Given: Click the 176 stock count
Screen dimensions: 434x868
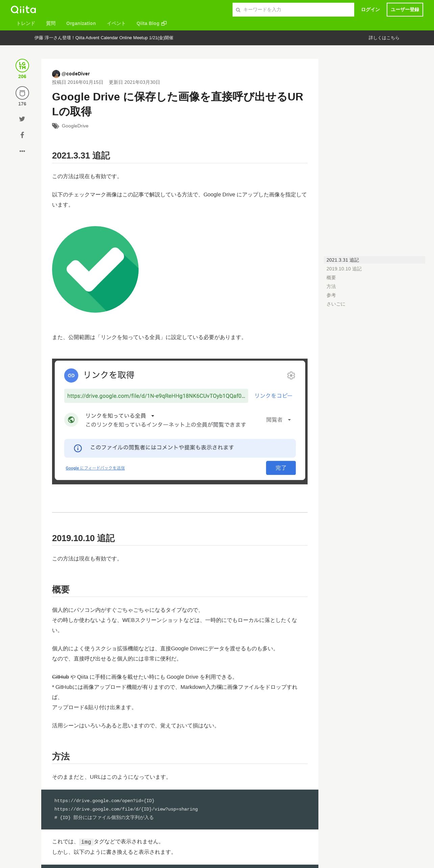Looking at the screenshot, I should pos(22,104).
